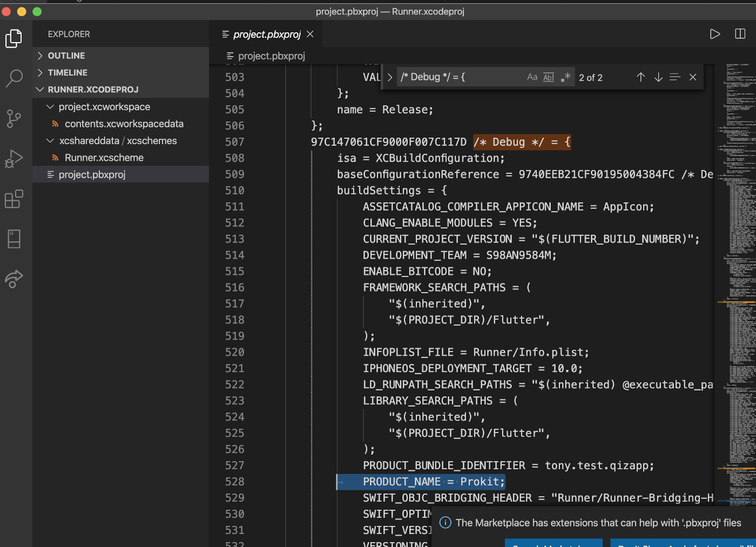Open the Search view in activity bar
This screenshot has height=547, width=756.
click(x=13, y=78)
